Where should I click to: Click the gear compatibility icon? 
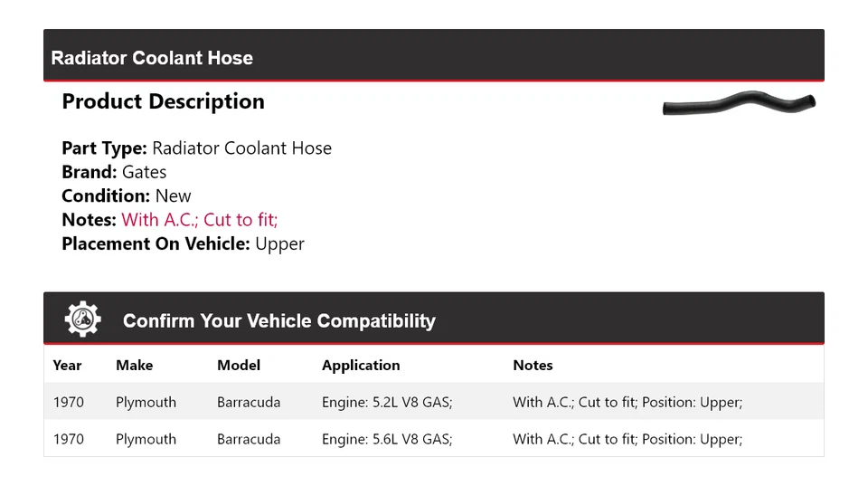[x=82, y=319]
